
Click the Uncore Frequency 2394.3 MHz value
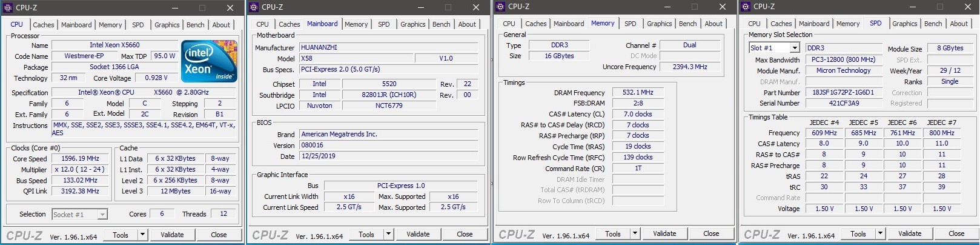pyautogui.click(x=690, y=67)
